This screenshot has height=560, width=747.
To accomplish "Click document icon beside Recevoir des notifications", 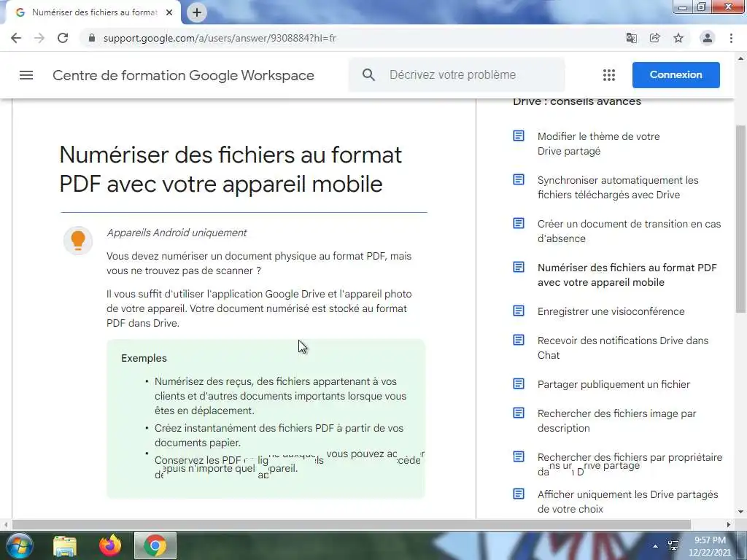I will click(519, 340).
